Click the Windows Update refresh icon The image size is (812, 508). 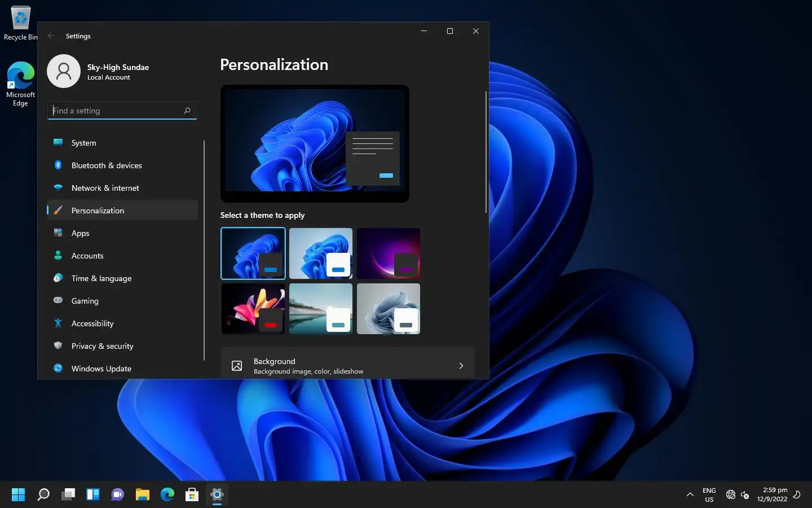coord(58,368)
